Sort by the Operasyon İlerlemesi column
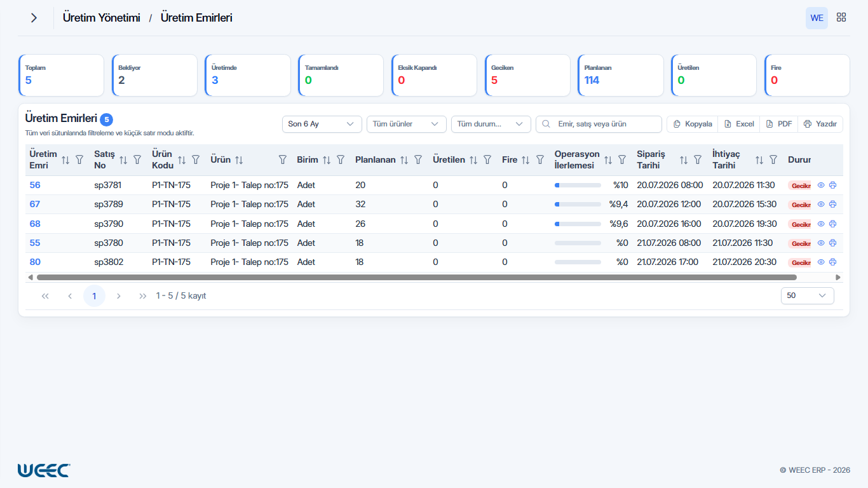Image resolution: width=868 pixels, height=488 pixels. coord(608,160)
